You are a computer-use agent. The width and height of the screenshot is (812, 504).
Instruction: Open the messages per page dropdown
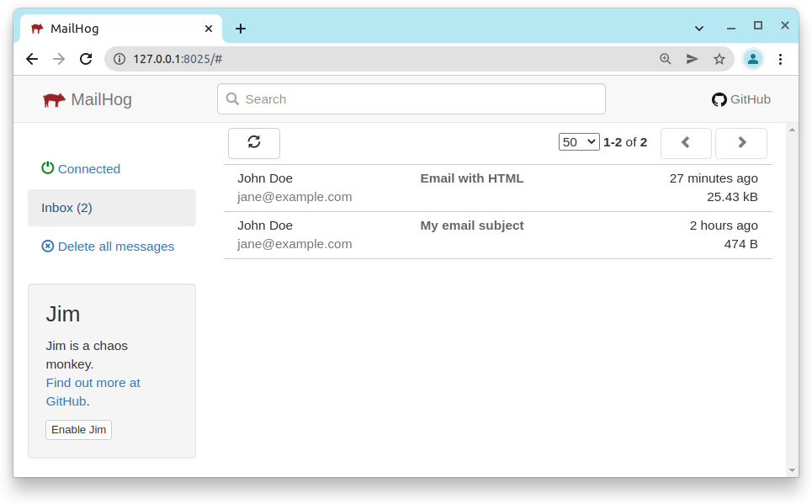coord(578,142)
